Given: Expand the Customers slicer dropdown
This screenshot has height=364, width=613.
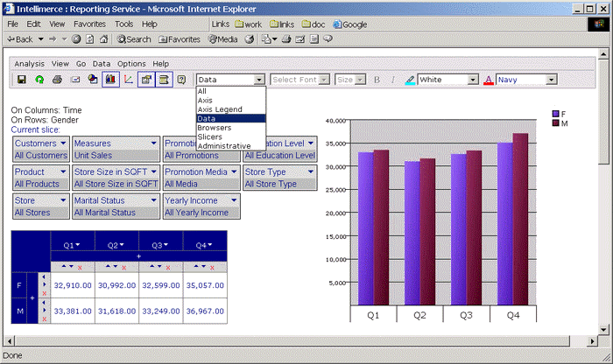Looking at the screenshot, I should (x=63, y=143).
